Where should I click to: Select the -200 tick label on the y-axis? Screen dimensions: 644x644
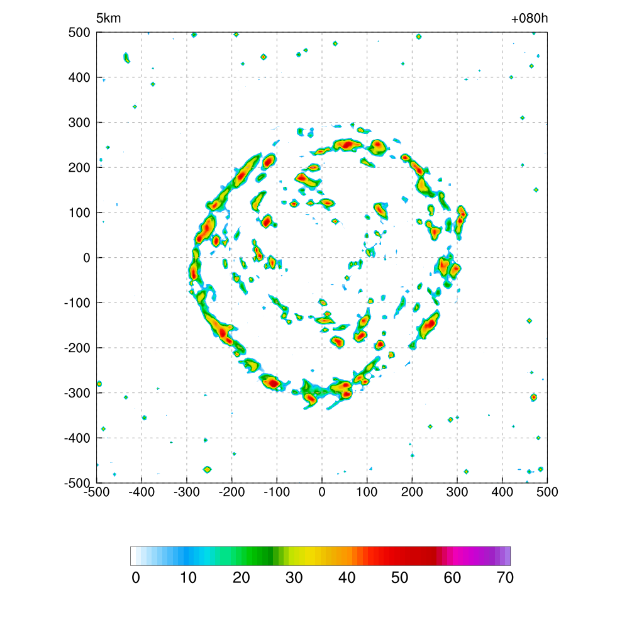77,348
